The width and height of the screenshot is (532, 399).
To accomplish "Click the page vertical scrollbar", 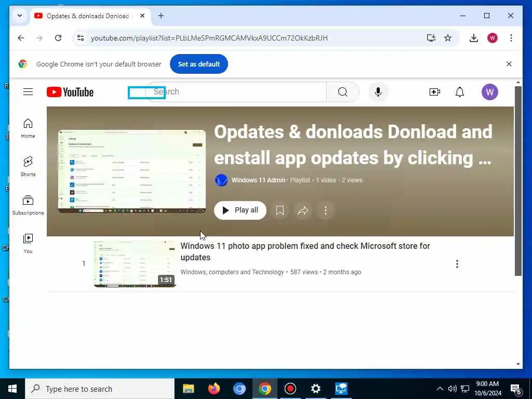I will coord(518,181).
